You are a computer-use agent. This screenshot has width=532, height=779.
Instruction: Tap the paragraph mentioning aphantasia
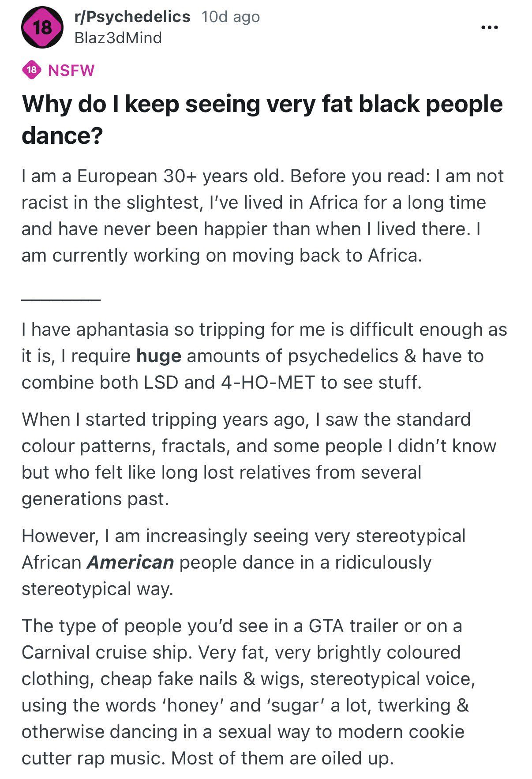264,356
